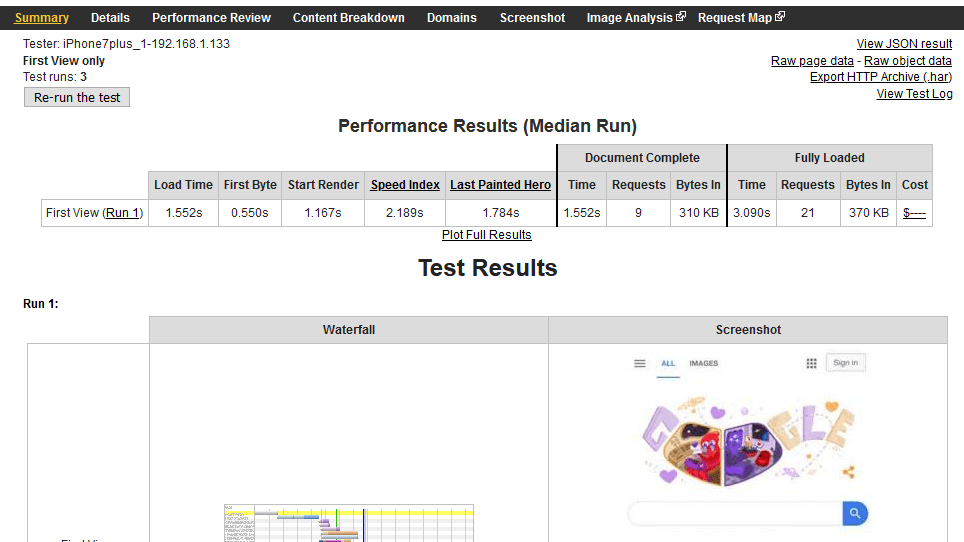This screenshot has height=542, width=964.
Task: Open the Performance Review tab
Action: click(x=211, y=18)
